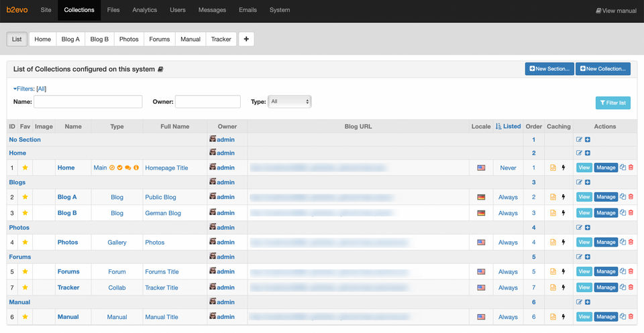This screenshot has height=333, width=644.
Task: Switch to the Forums tab
Action: click(x=159, y=39)
